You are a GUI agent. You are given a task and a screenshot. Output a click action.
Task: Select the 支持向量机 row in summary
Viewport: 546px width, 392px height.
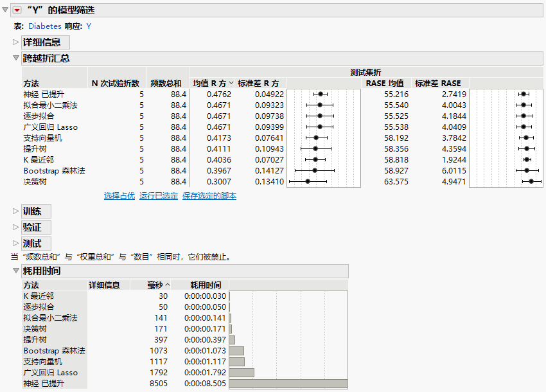(43, 138)
